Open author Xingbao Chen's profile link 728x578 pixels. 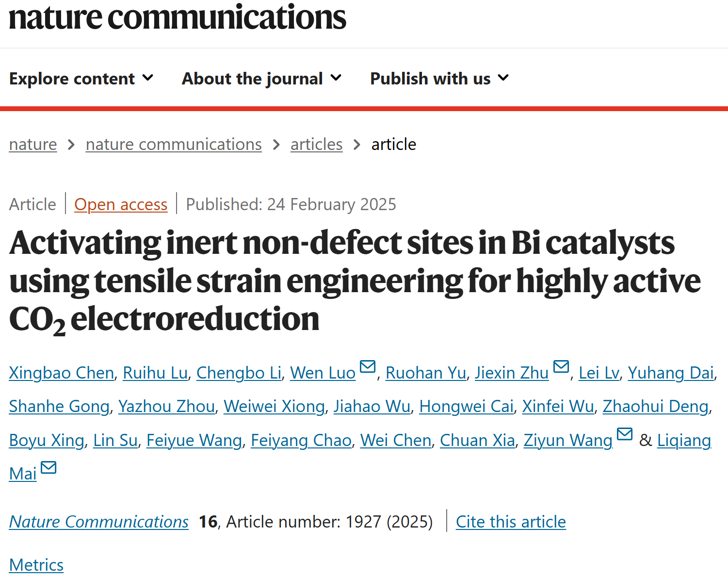coord(62,373)
